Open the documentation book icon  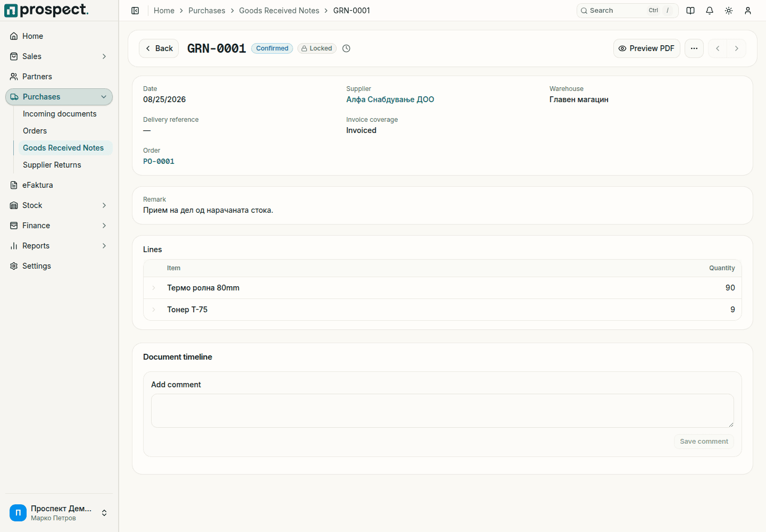(690, 11)
